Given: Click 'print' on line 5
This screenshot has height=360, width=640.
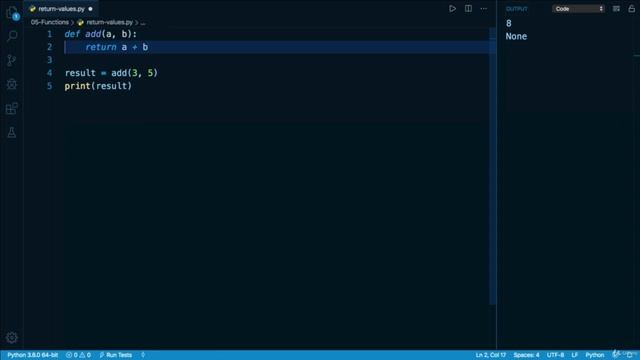Looking at the screenshot, I should [x=78, y=86].
